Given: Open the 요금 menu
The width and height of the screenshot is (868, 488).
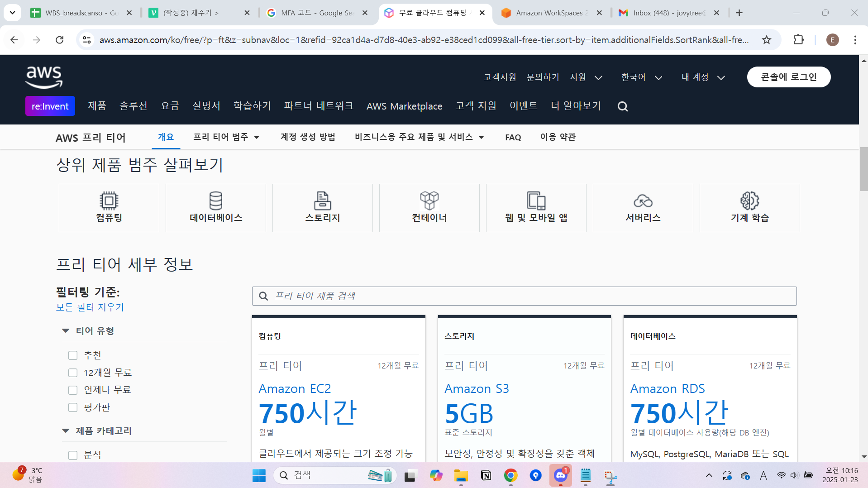Looking at the screenshot, I should (x=170, y=106).
